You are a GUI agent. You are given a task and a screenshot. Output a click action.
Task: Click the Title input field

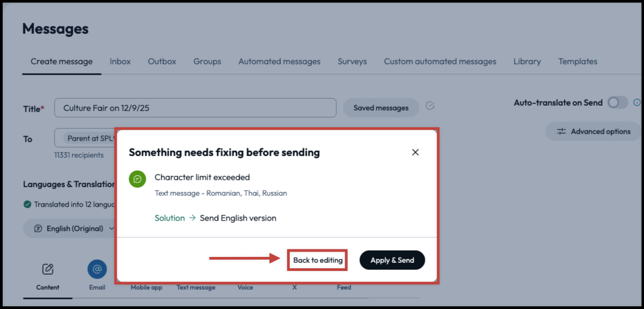coord(195,108)
